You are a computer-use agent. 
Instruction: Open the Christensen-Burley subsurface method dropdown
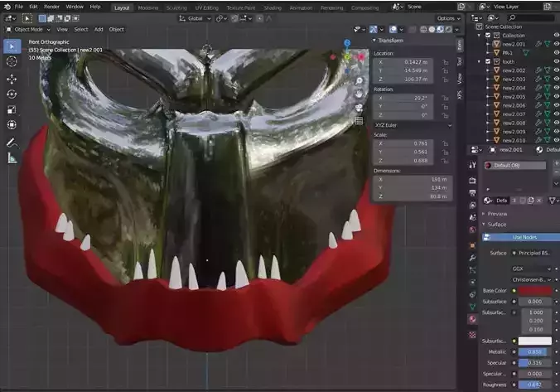point(532,280)
